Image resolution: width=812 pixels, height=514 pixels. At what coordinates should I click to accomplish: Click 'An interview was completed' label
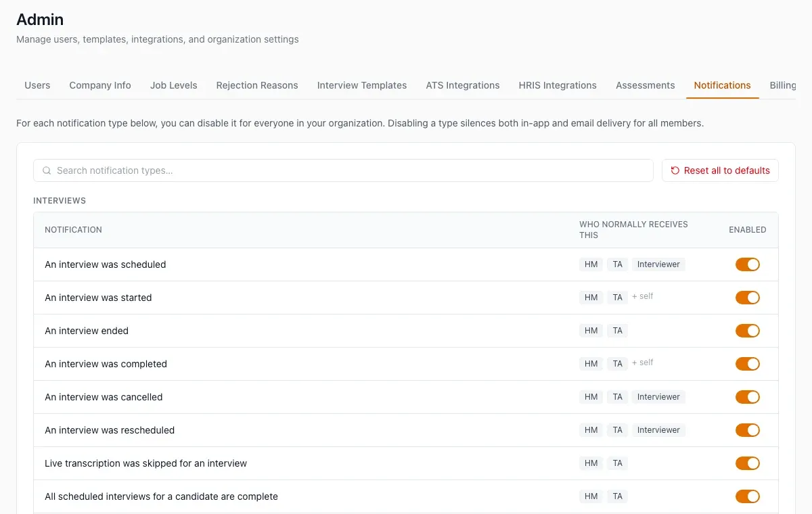click(106, 364)
